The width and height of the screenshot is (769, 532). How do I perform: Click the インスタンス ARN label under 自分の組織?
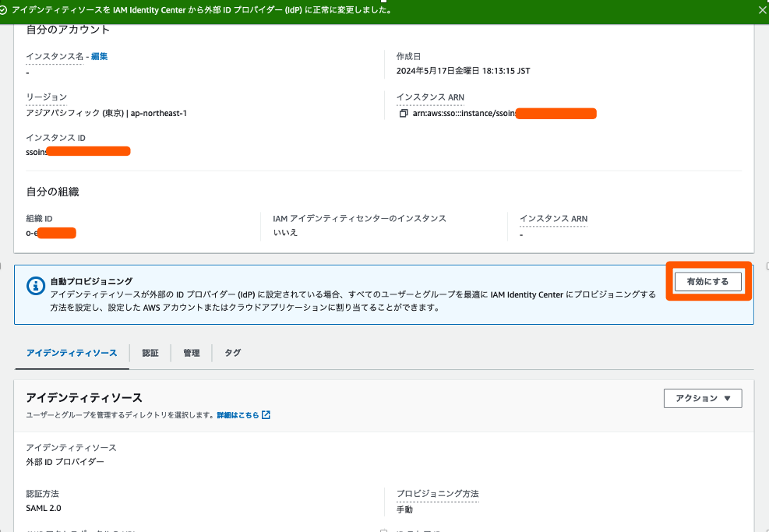(x=554, y=219)
